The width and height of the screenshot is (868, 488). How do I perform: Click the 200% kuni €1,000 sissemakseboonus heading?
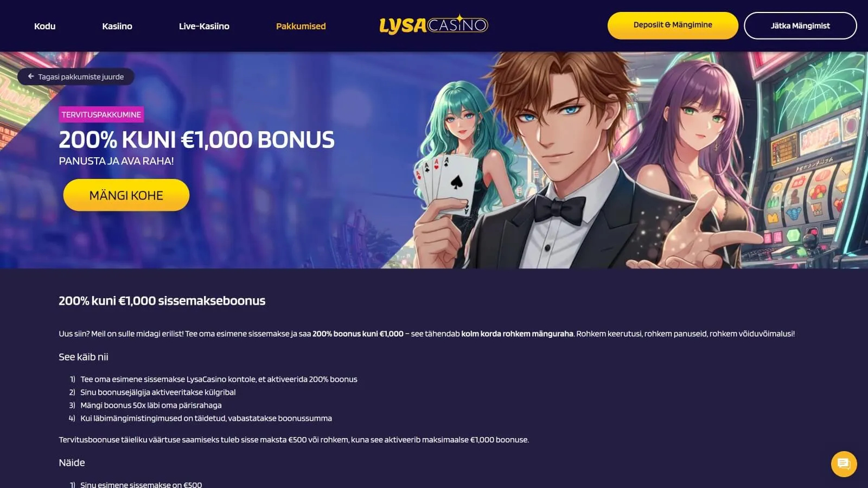click(x=162, y=301)
